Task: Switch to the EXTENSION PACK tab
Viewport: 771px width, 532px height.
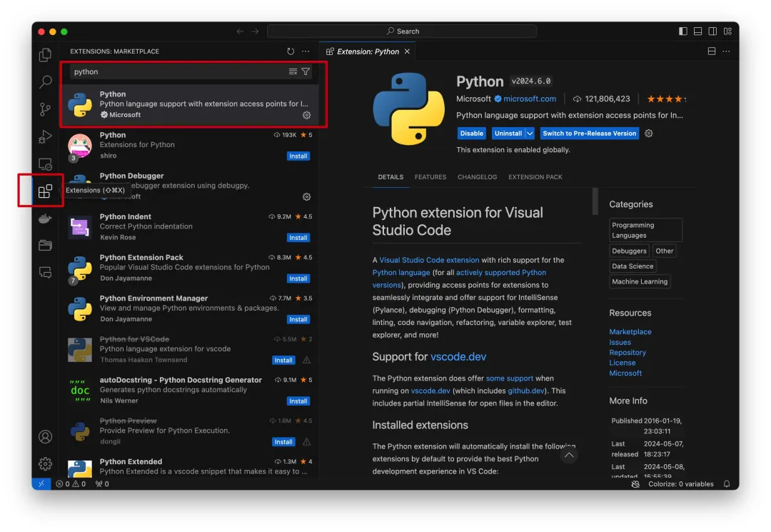Action: pos(535,177)
